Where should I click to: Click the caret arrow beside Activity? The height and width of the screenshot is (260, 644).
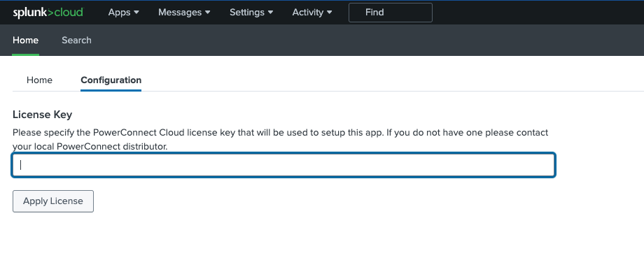pos(330,13)
